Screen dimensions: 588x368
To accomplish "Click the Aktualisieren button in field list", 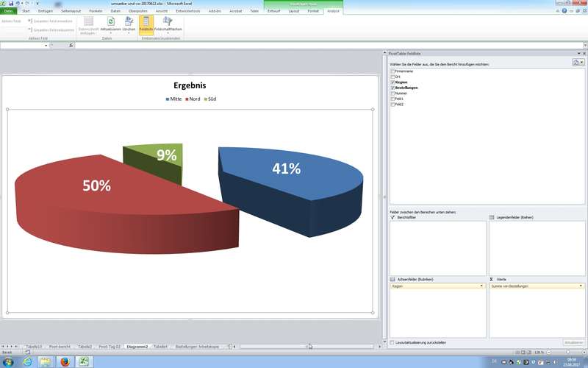I will (x=574, y=343).
